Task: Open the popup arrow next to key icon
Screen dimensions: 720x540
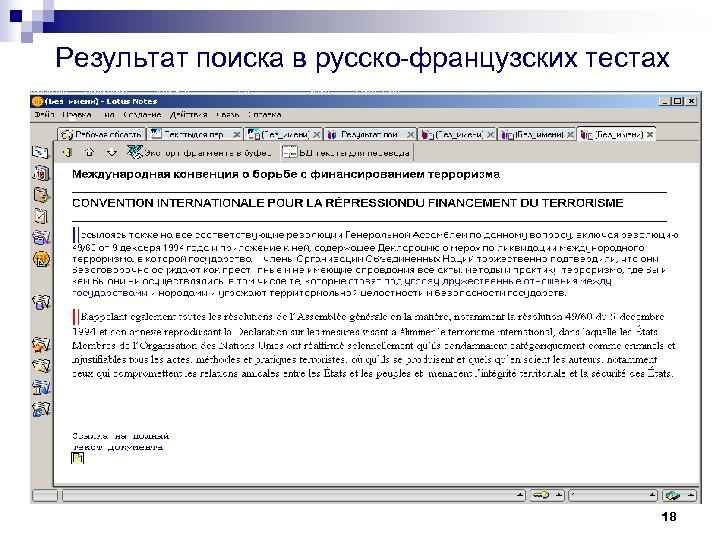Action: (x=558, y=495)
